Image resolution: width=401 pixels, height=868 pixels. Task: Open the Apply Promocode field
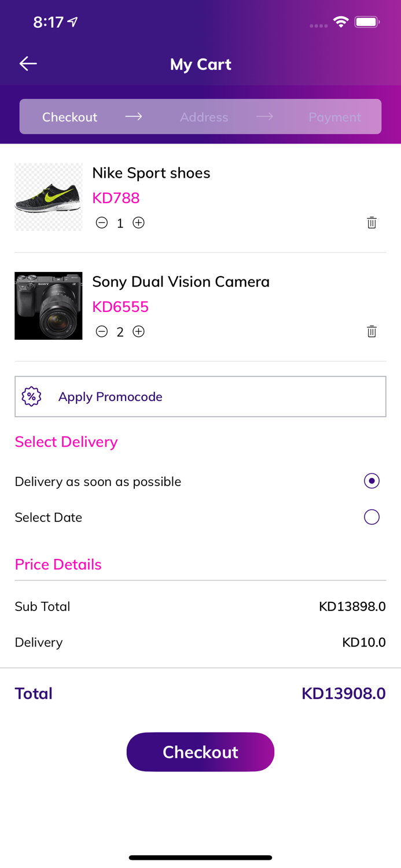click(200, 396)
